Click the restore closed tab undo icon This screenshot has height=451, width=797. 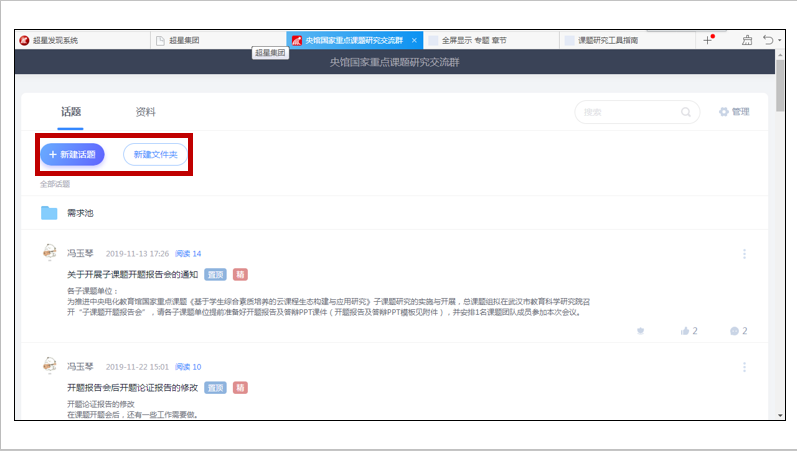pyautogui.click(x=768, y=40)
